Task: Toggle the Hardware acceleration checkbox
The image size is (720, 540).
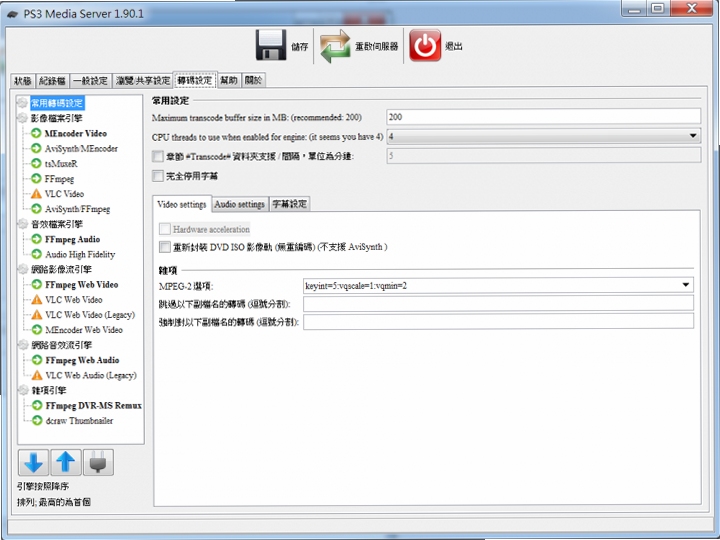Action: coord(165,229)
